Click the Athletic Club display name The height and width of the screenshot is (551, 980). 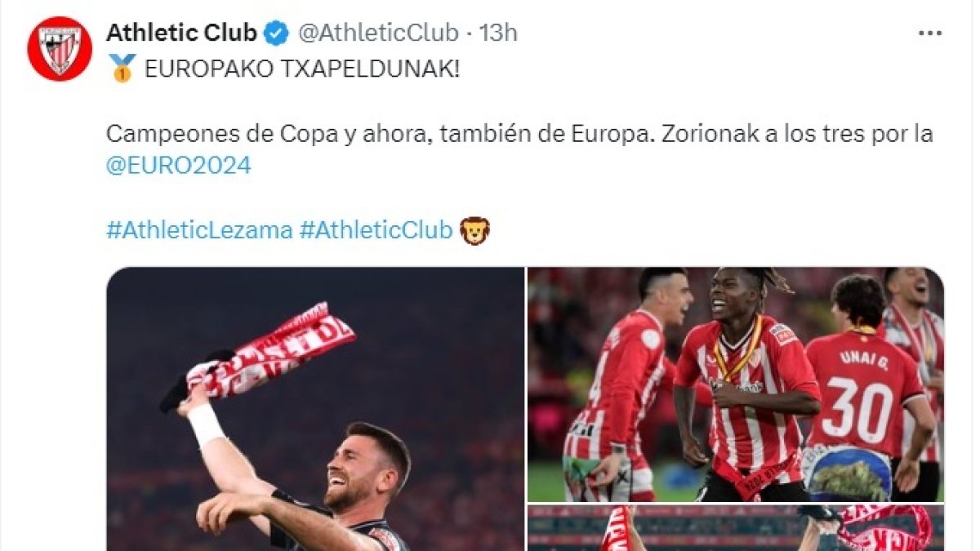182,33
